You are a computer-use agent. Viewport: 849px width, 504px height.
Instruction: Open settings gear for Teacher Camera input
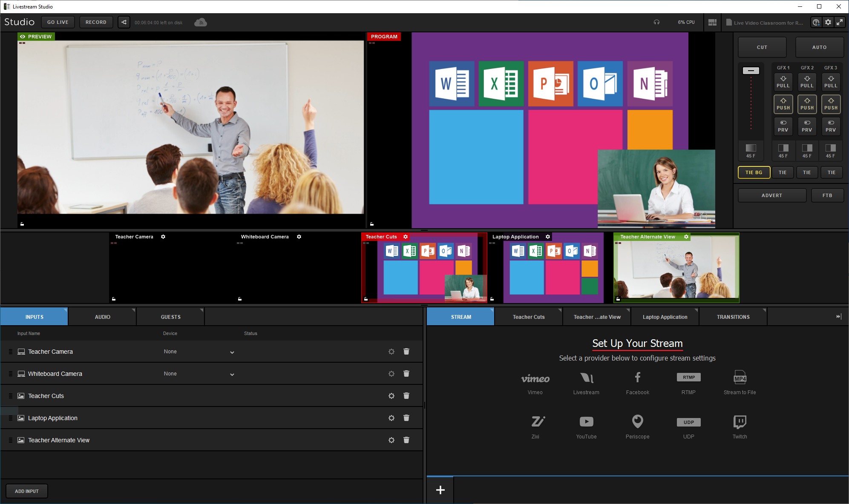pos(391,351)
